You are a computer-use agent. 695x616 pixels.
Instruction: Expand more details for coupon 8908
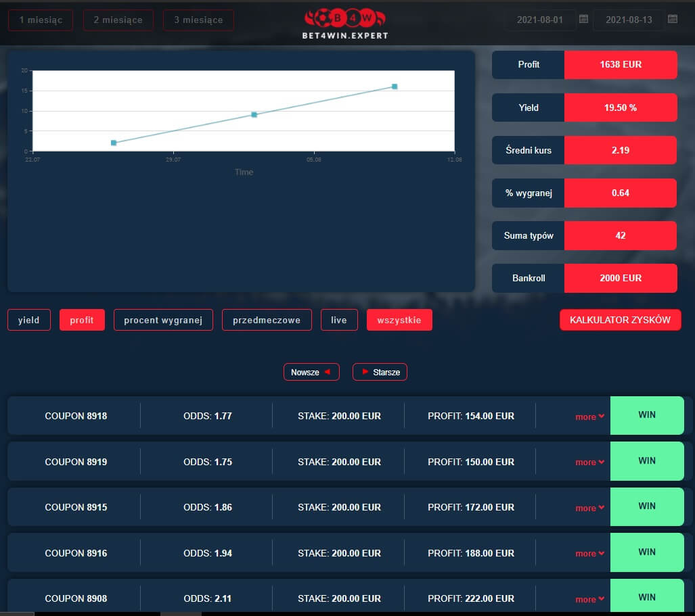[x=589, y=599]
